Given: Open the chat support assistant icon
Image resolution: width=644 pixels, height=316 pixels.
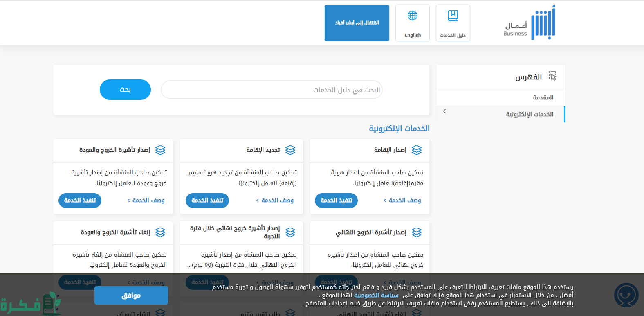Looking at the screenshot, I should [626, 295].
